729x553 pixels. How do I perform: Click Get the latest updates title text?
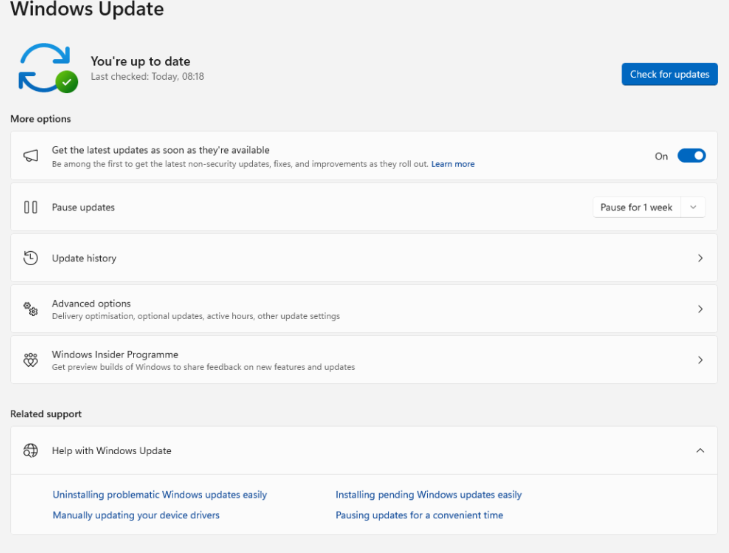coord(160,150)
